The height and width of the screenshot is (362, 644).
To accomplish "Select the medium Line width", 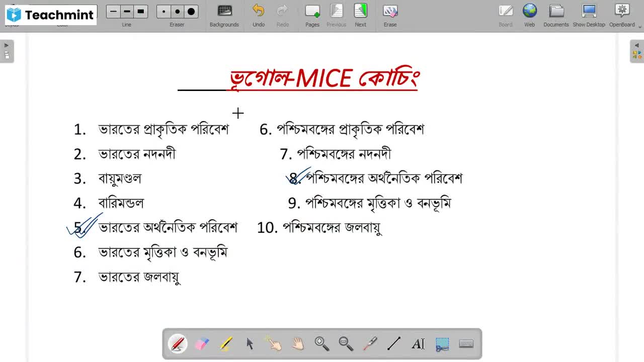I will [127, 12].
